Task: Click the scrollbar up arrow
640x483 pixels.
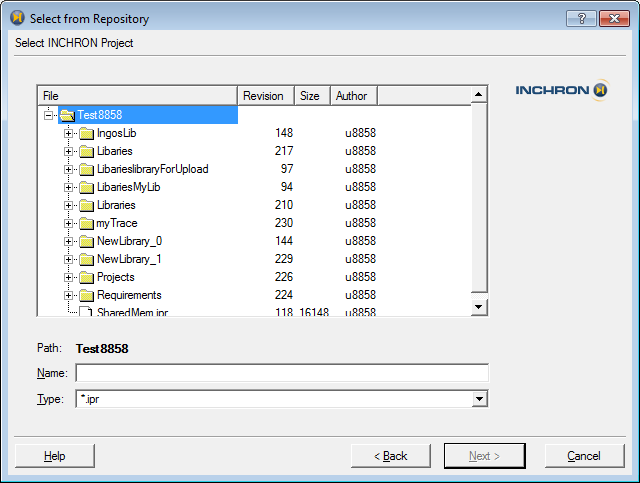Action: coord(479,95)
